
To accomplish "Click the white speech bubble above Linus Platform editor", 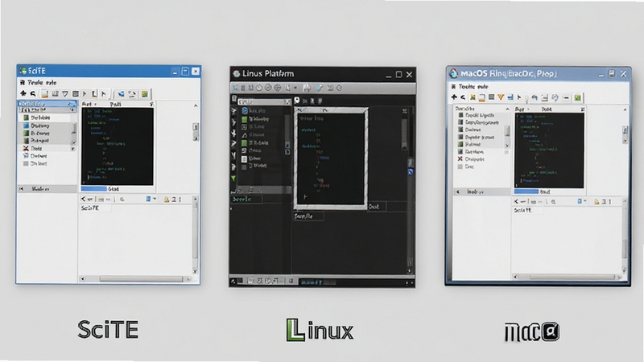I will coord(297,101).
